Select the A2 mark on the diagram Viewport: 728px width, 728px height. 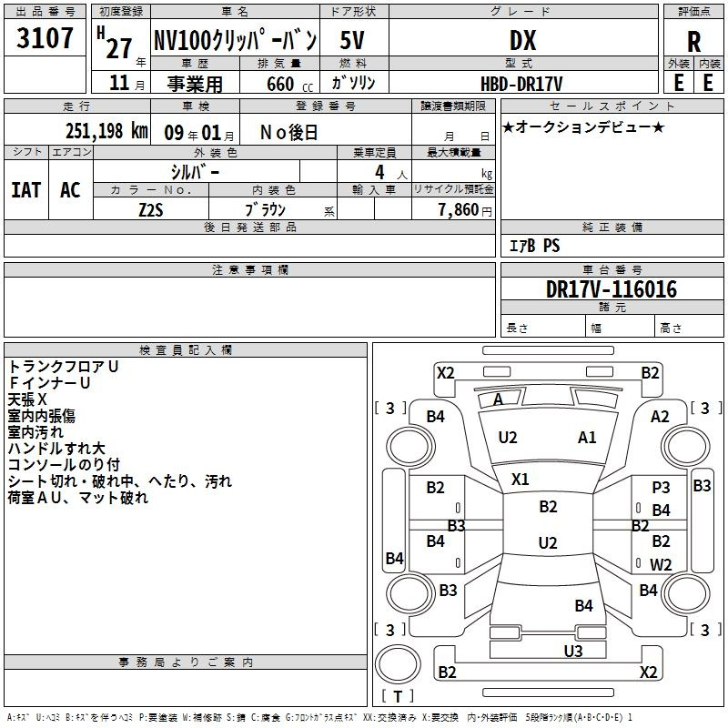(x=660, y=417)
